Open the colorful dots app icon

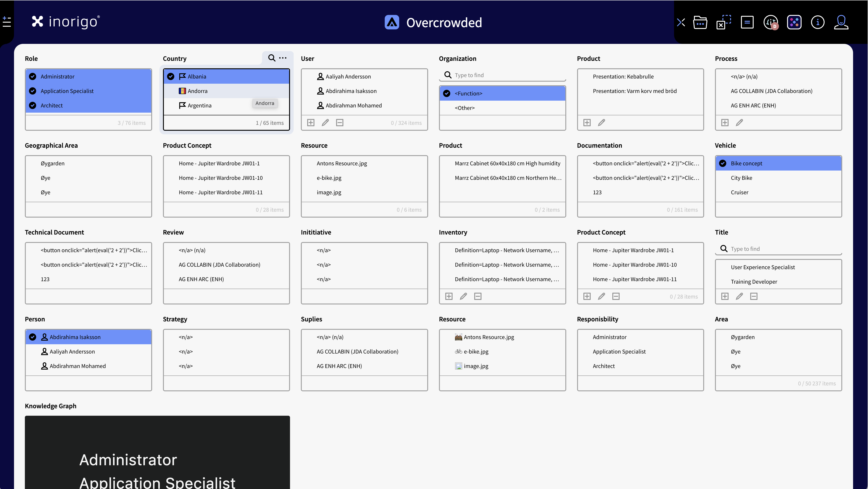pos(794,23)
